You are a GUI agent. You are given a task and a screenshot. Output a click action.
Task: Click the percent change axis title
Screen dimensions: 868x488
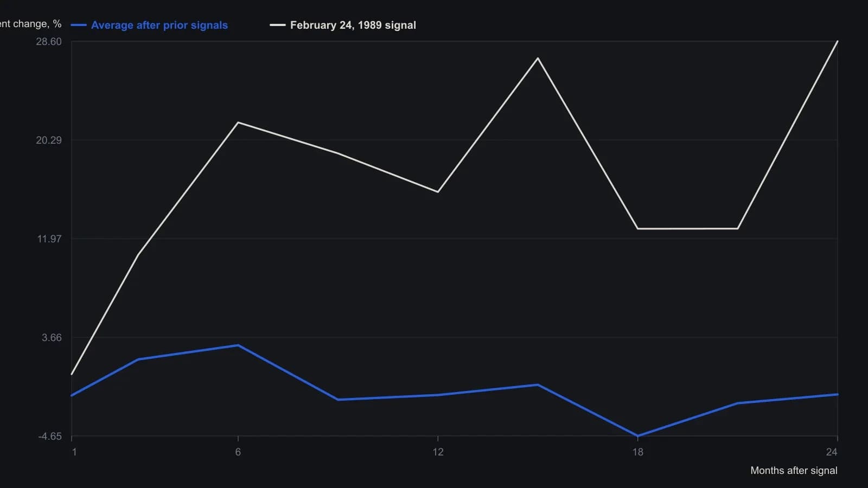click(x=31, y=24)
